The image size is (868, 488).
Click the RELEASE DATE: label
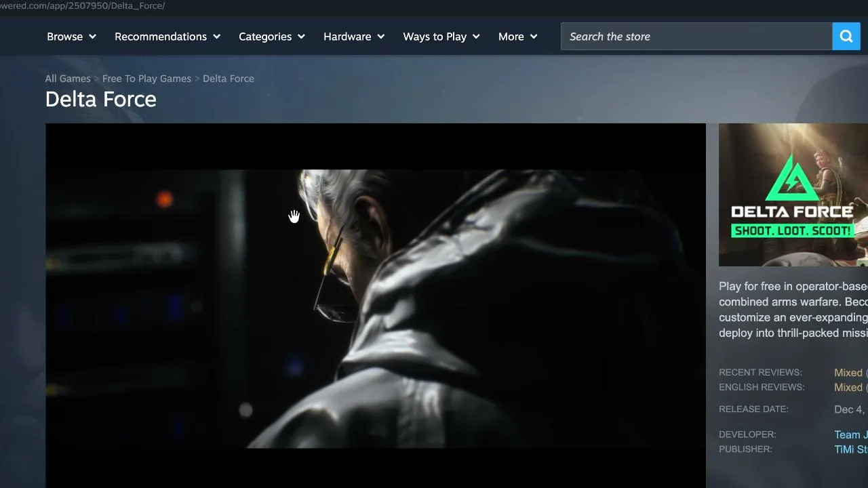[753, 409]
